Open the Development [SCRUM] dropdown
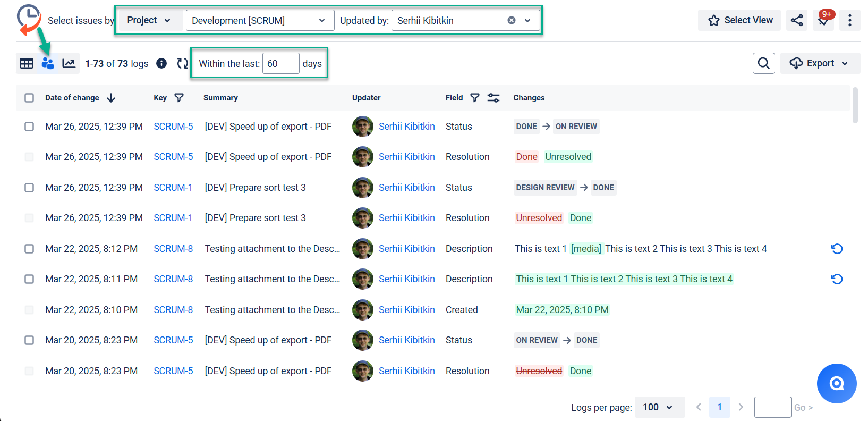 click(x=260, y=20)
